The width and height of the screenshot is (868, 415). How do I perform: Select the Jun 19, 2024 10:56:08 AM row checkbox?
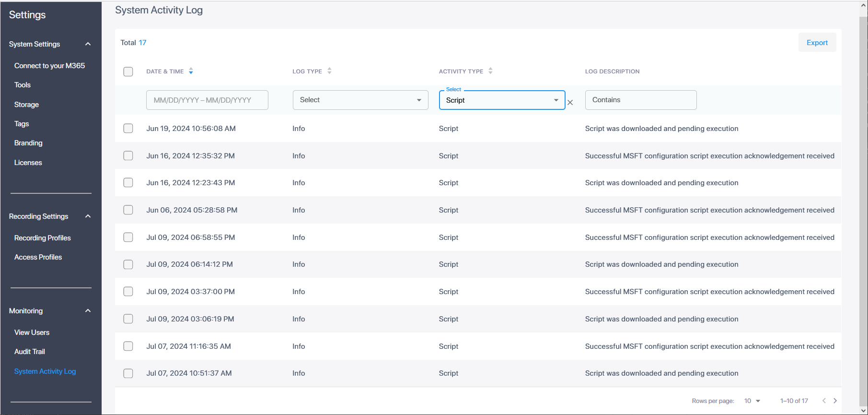coord(128,129)
